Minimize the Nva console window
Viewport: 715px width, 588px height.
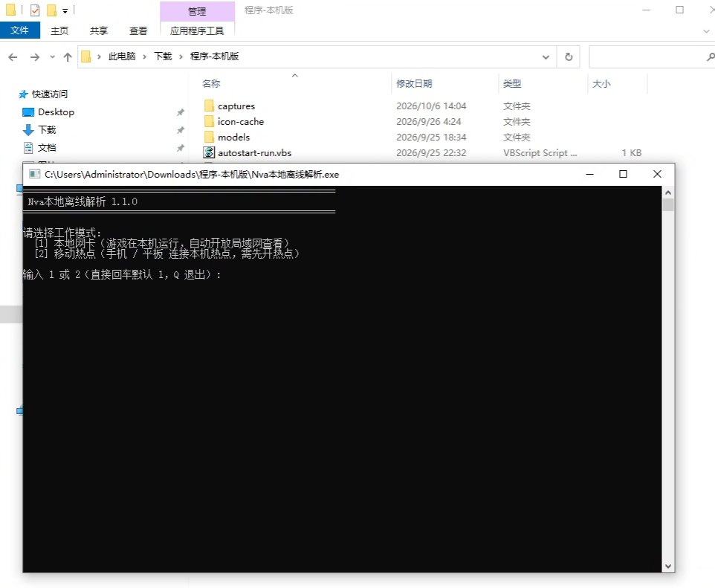coord(589,174)
